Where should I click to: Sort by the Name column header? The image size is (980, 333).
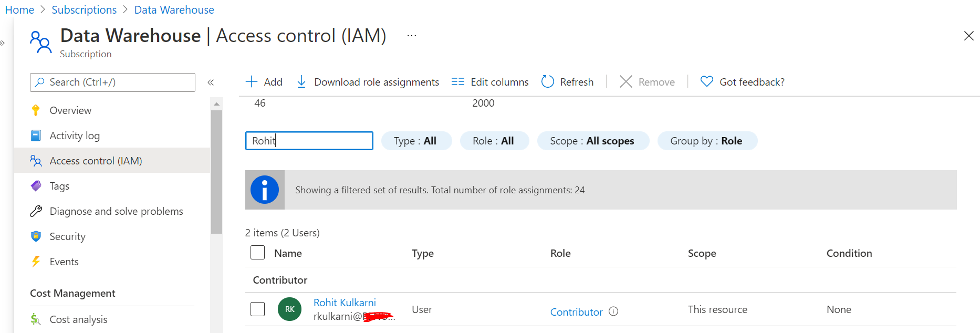288,253
